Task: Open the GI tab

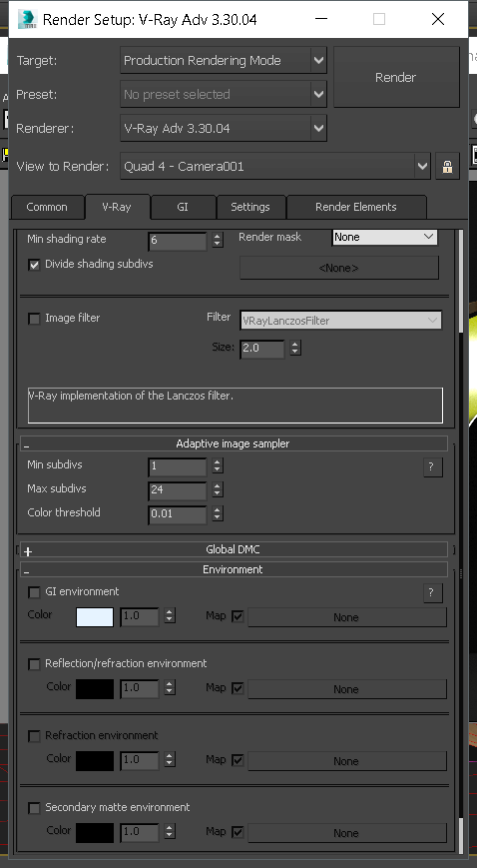Action: (x=183, y=207)
